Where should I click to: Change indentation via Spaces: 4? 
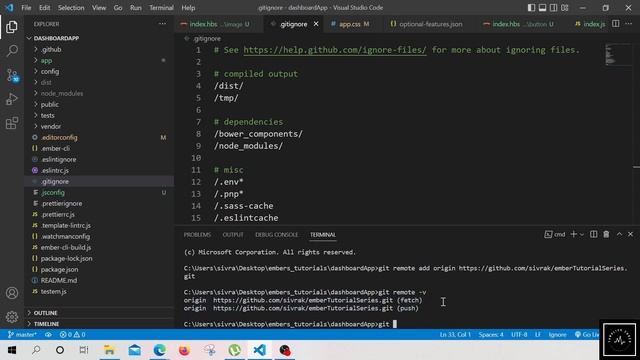pos(491,335)
